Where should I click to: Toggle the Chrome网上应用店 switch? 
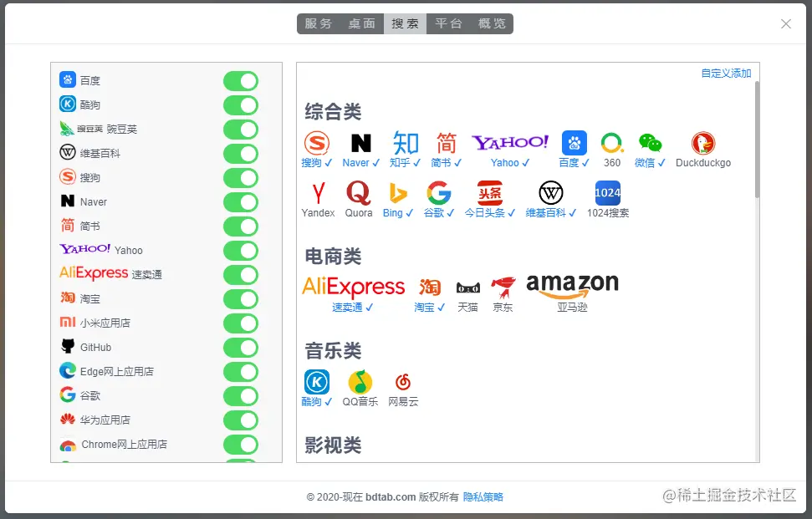tap(241, 445)
